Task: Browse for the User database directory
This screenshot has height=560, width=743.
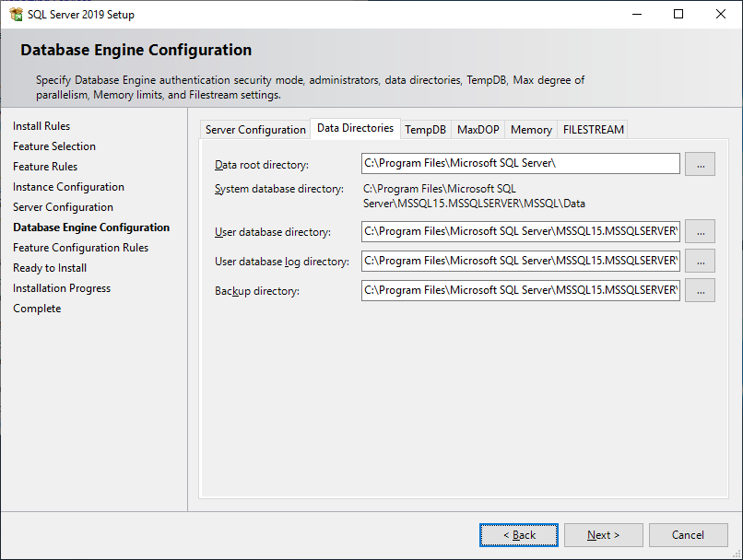Action: point(701,231)
